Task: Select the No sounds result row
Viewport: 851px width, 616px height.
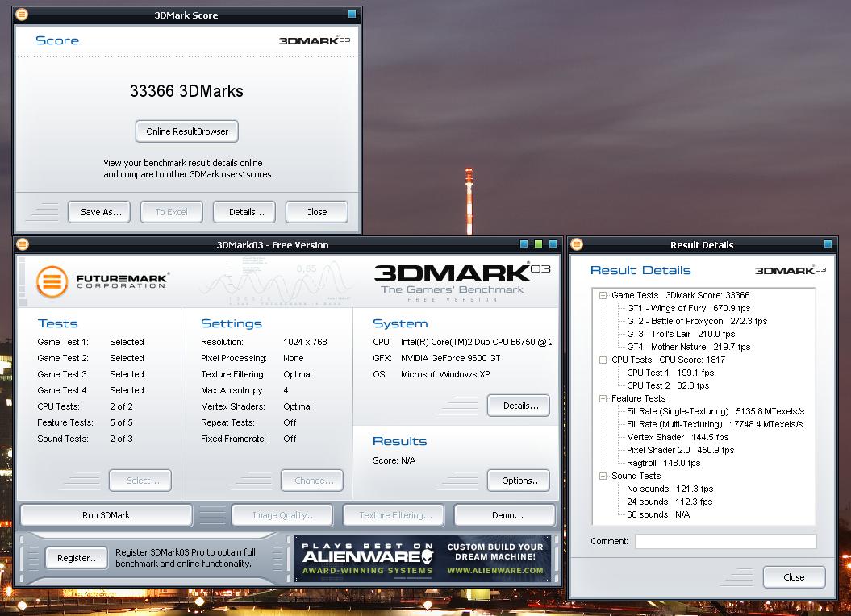Action: point(670,489)
